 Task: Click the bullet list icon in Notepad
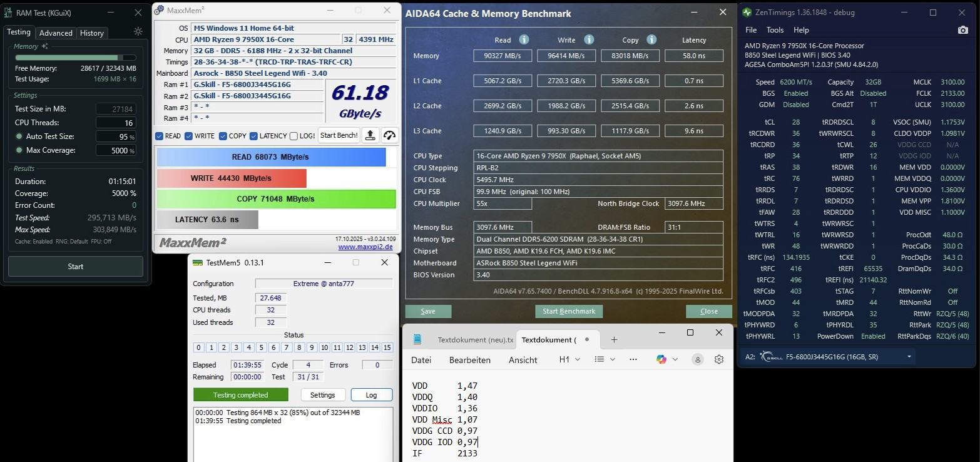click(x=599, y=359)
